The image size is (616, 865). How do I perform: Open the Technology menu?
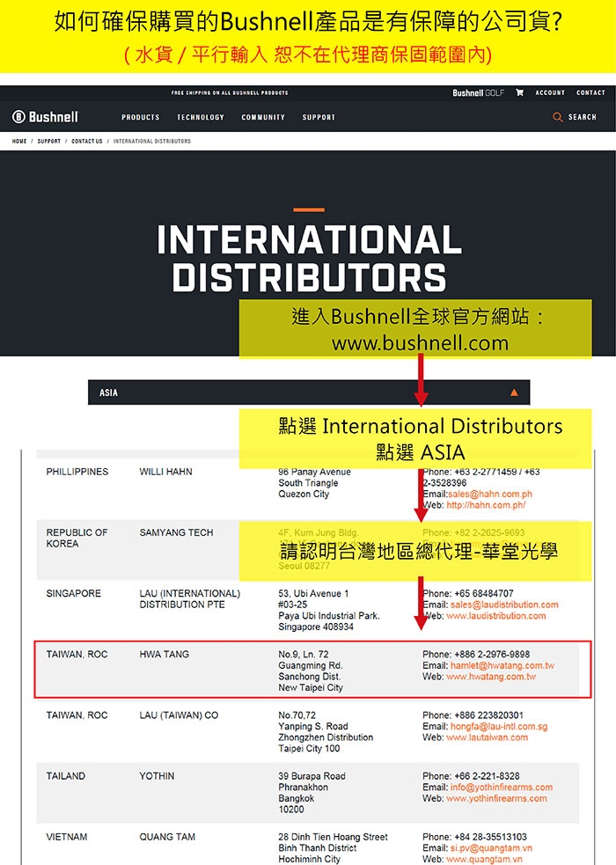tap(201, 117)
